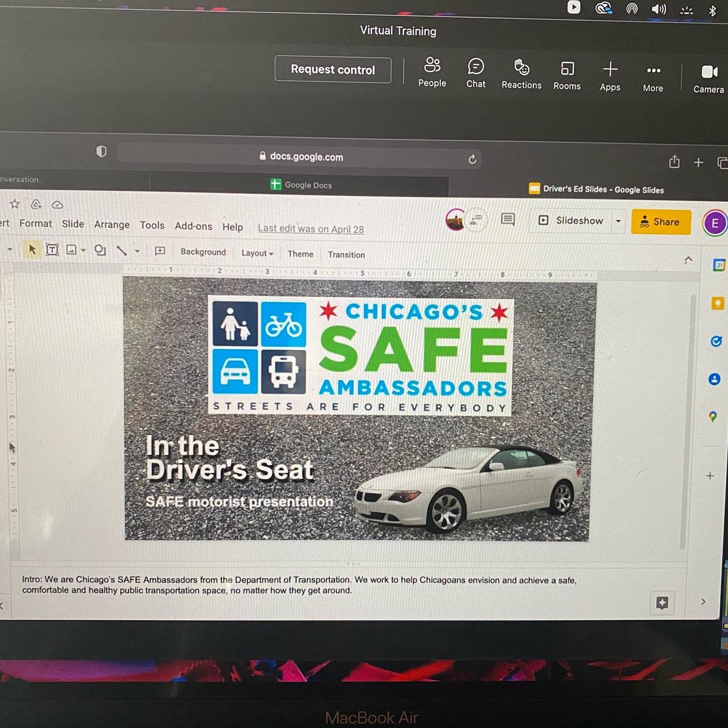Viewport: 728px width, 728px height.
Task: Select SAFE motorist presentation subtitle text
Action: click(239, 502)
